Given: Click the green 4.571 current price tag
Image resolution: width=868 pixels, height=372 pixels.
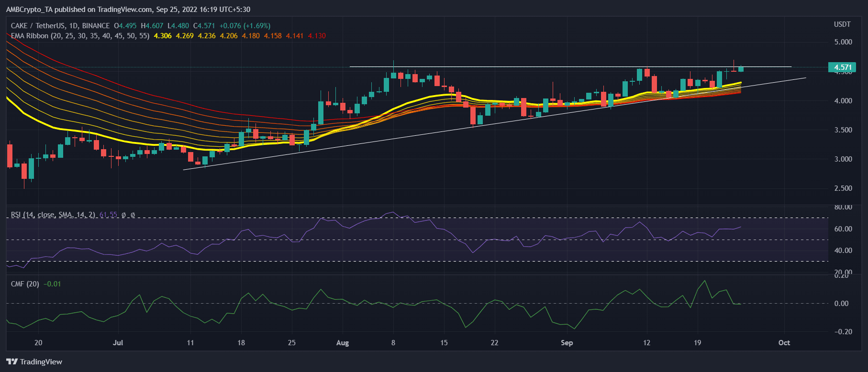Looking at the screenshot, I should pyautogui.click(x=842, y=67).
